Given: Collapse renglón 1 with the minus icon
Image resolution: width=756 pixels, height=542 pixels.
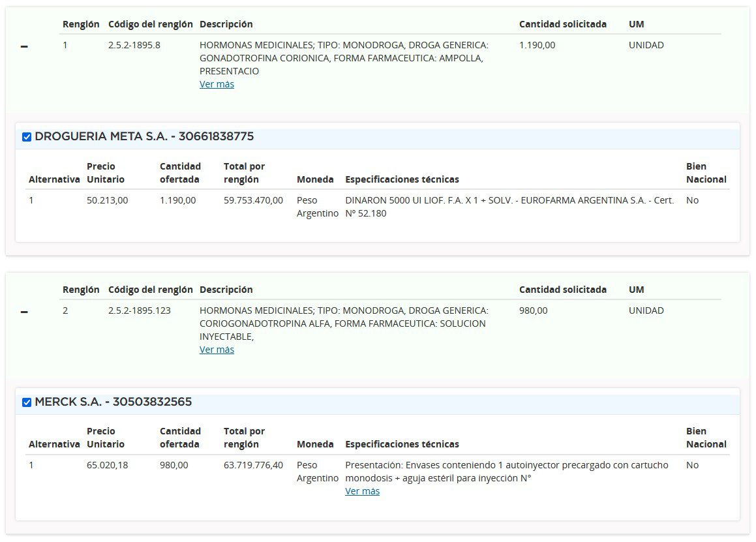Looking at the screenshot, I should (x=24, y=47).
